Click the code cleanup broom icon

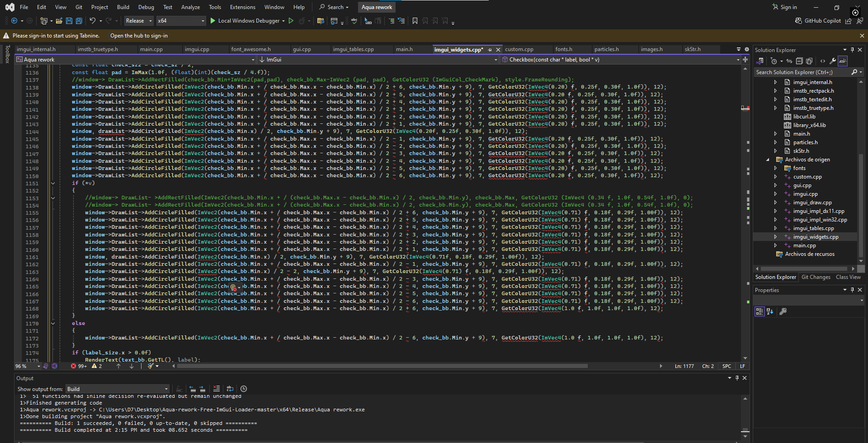[151, 366]
